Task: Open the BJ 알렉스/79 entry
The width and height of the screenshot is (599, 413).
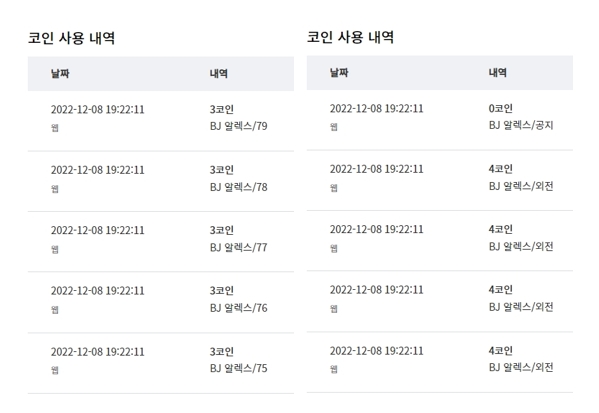Action: point(238,126)
